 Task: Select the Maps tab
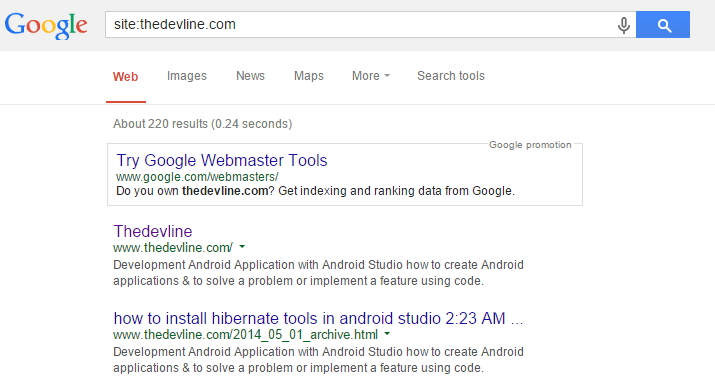pos(309,76)
